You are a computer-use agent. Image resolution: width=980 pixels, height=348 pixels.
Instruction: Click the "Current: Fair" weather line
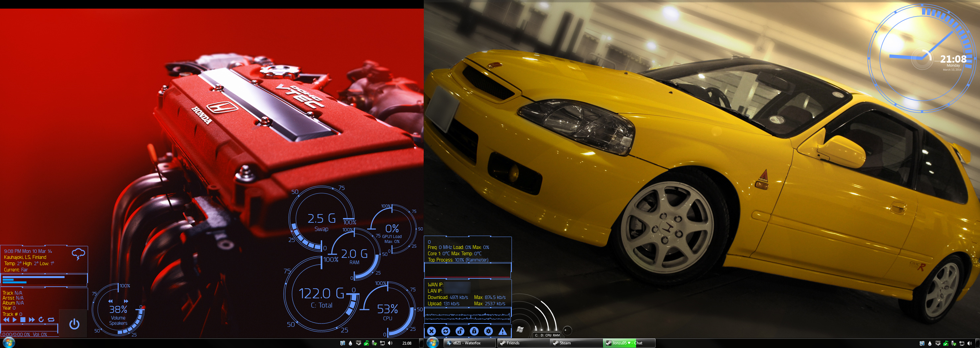[16, 270]
